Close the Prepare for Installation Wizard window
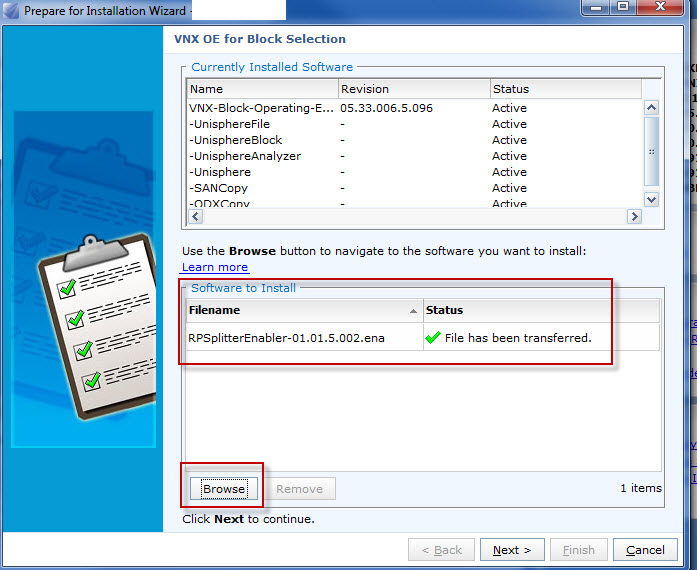This screenshot has height=570, width=697. coord(668,7)
